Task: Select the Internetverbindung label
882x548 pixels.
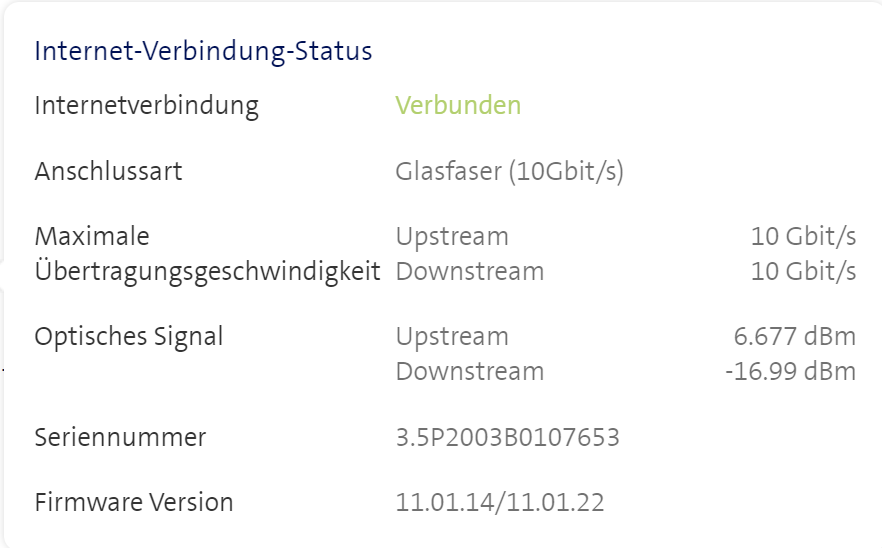Action: pyautogui.click(x=146, y=105)
